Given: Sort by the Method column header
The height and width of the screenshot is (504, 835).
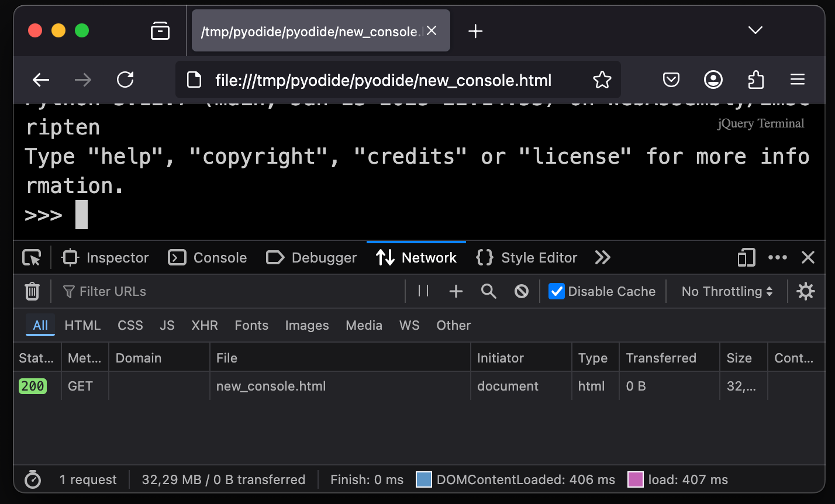Looking at the screenshot, I should pos(85,358).
